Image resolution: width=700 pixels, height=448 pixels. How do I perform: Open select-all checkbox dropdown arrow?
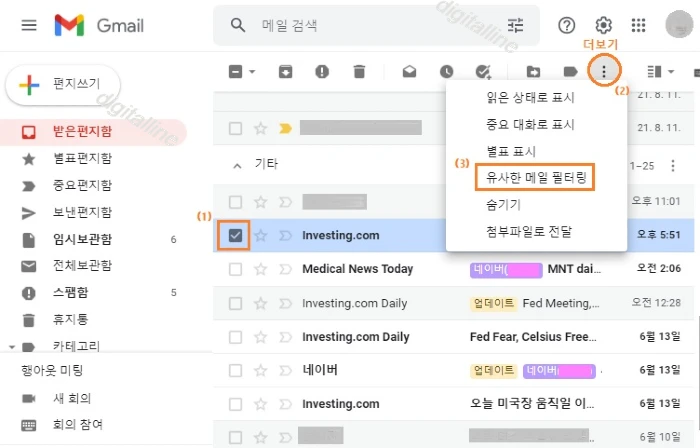point(252,71)
